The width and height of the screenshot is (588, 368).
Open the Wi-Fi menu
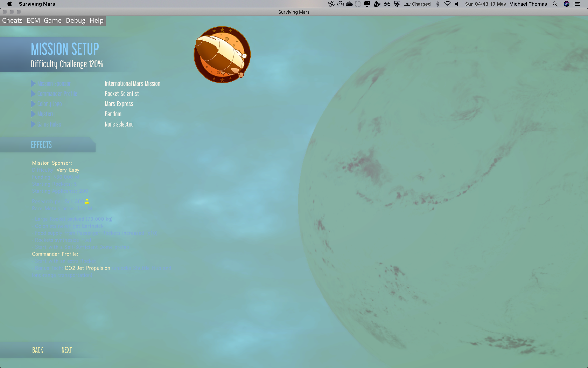pyautogui.click(x=447, y=4)
